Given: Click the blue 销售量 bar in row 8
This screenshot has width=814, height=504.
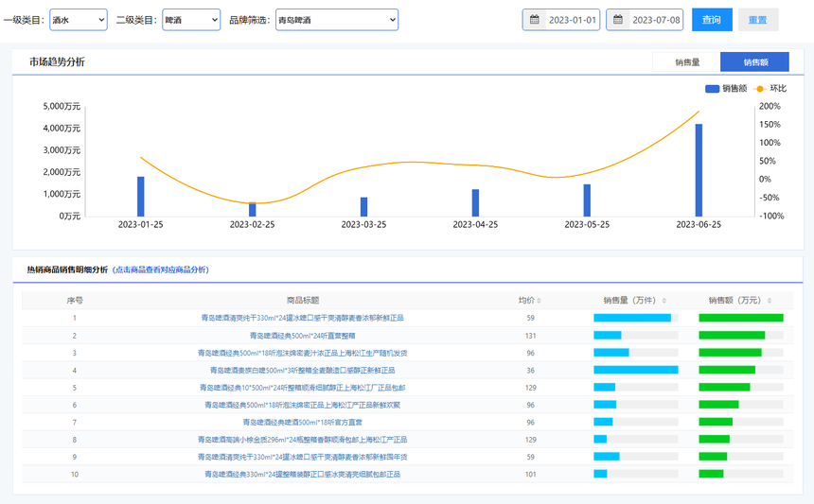Looking at the screenshot, I should point(600,440).
